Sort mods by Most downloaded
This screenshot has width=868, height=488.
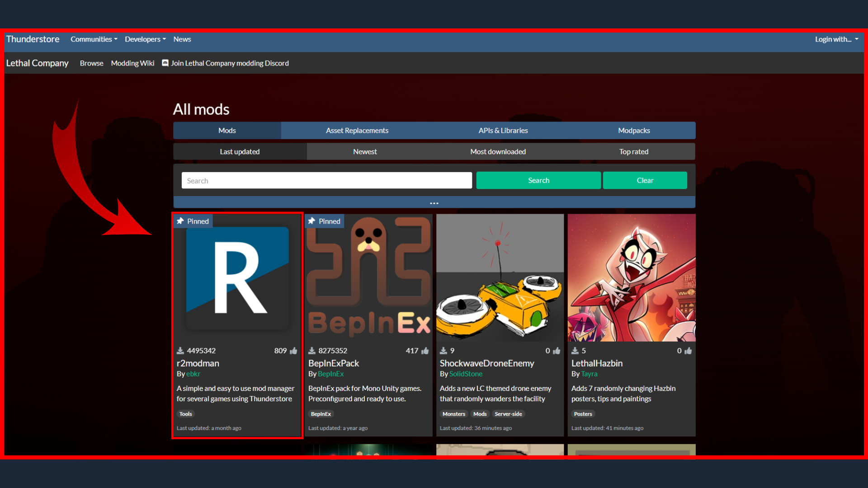498,152
